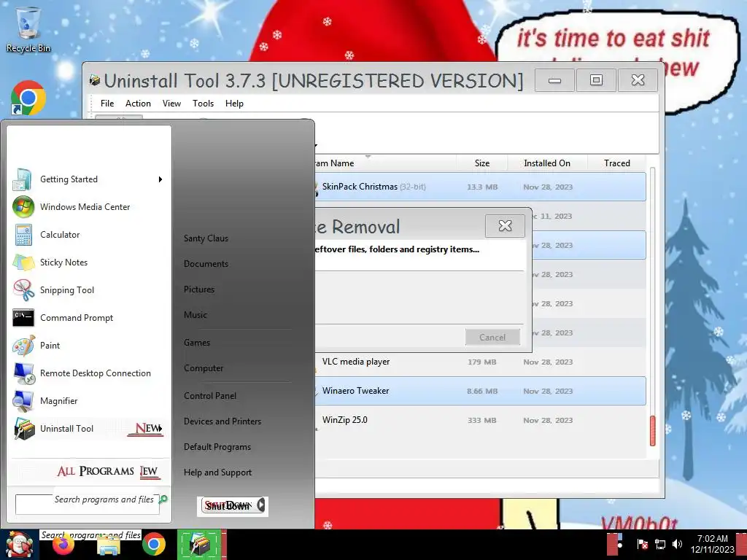Open Documents from Start menu
Image resolution: width=747 pixels, height=560 pixels.
(x=206, y=264)
